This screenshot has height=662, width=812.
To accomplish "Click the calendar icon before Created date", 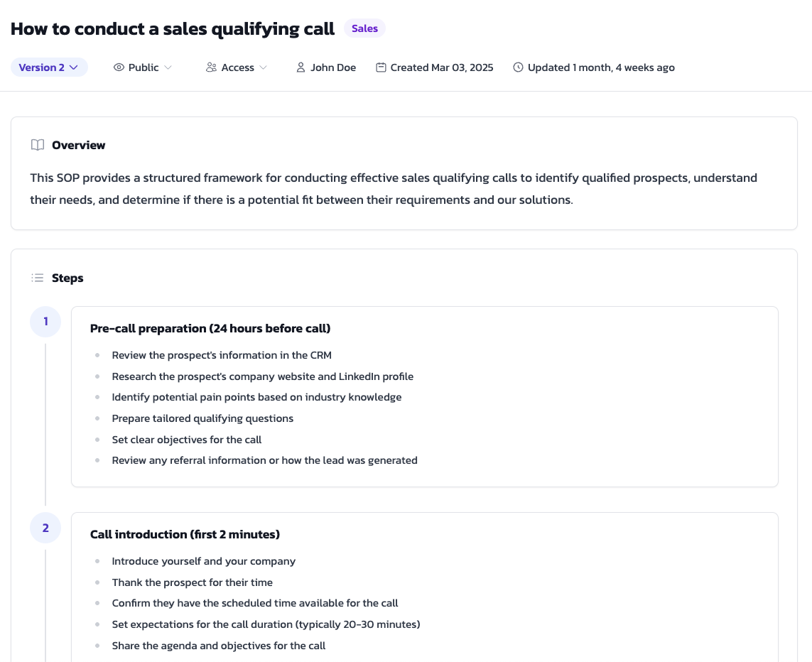I will coord(381,67).
